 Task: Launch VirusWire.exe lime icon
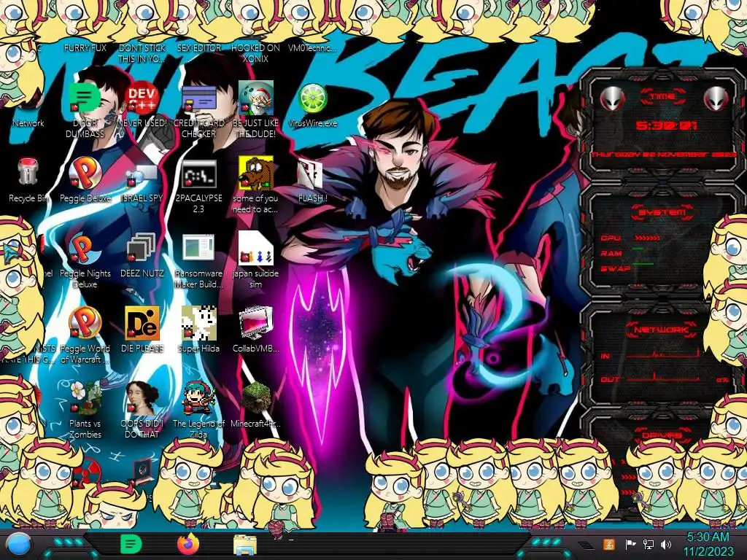(x=312, y=98)
